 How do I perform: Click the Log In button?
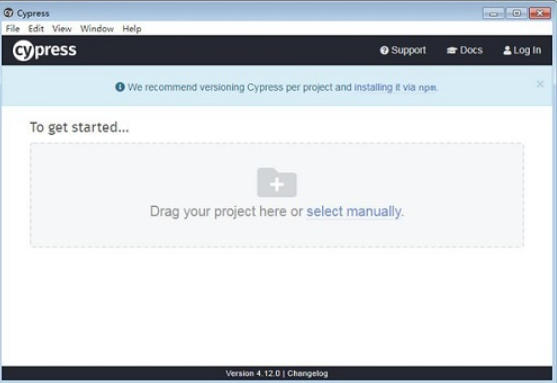coord(522,50)
